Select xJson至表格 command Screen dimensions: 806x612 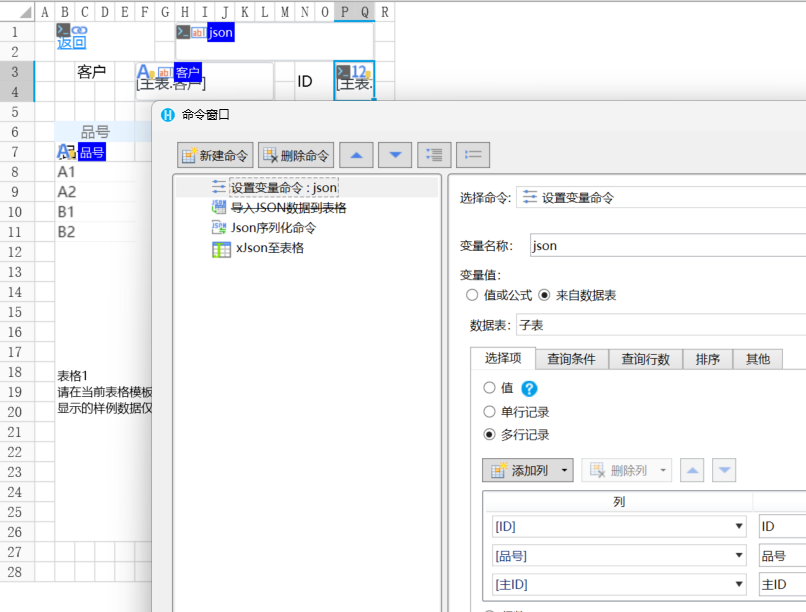click(270, 248)
